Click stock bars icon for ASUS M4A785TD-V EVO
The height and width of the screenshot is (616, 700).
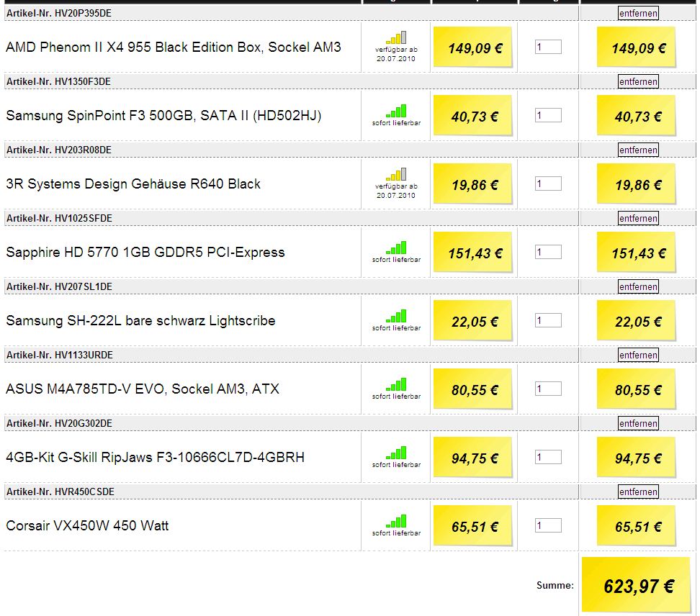396,384
